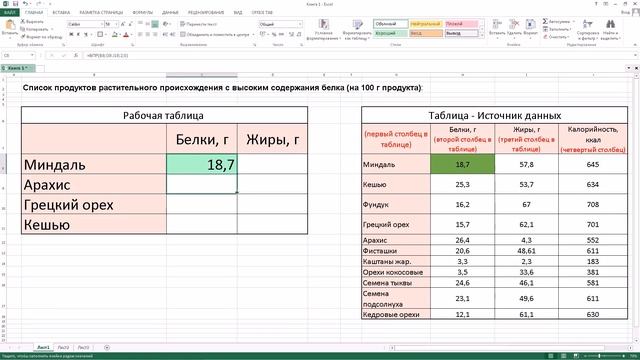The image size is (640, 360).
Task: Select Page Layout view in status bar
Action: coord(563,356)
